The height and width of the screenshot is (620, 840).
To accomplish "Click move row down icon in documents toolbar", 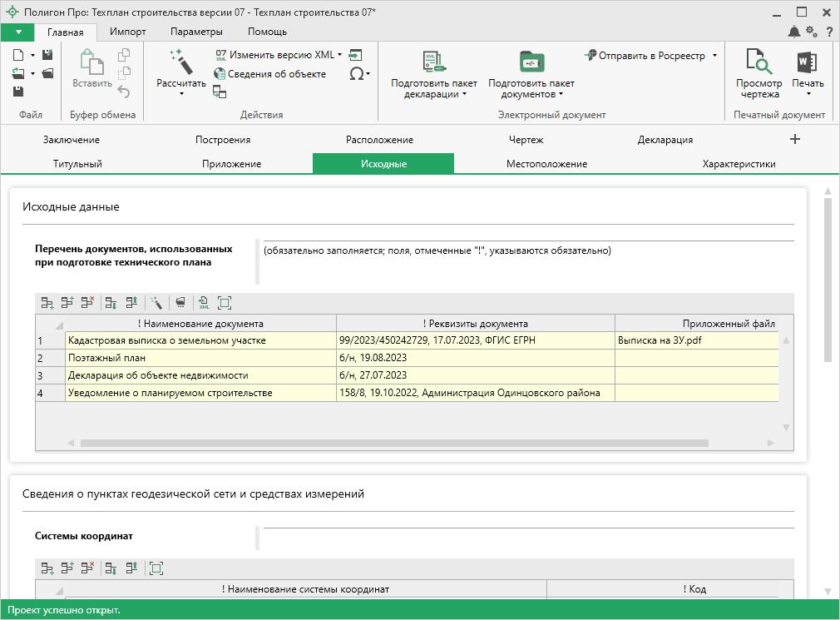I will click(x=111, y=303).
